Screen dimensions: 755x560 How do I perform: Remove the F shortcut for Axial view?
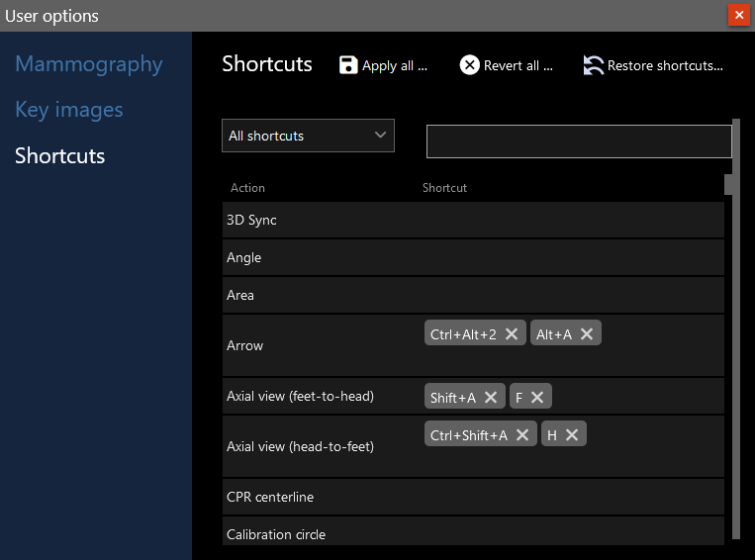(537, 398)
